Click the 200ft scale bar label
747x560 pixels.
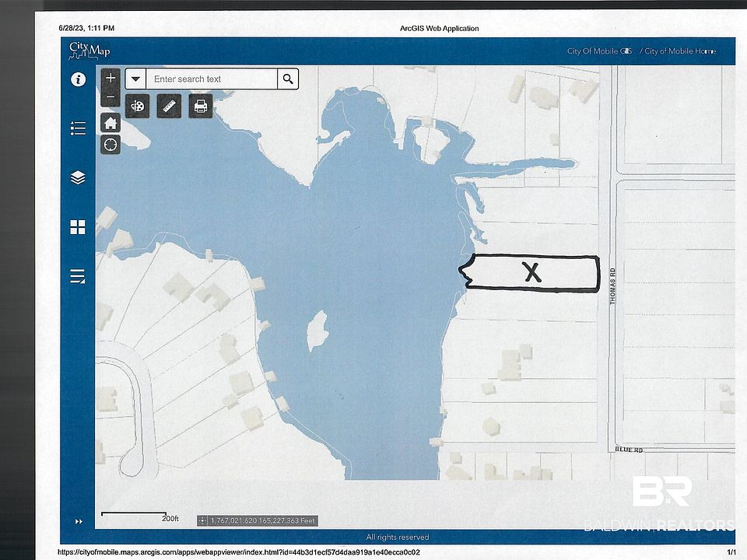(170, 519)
